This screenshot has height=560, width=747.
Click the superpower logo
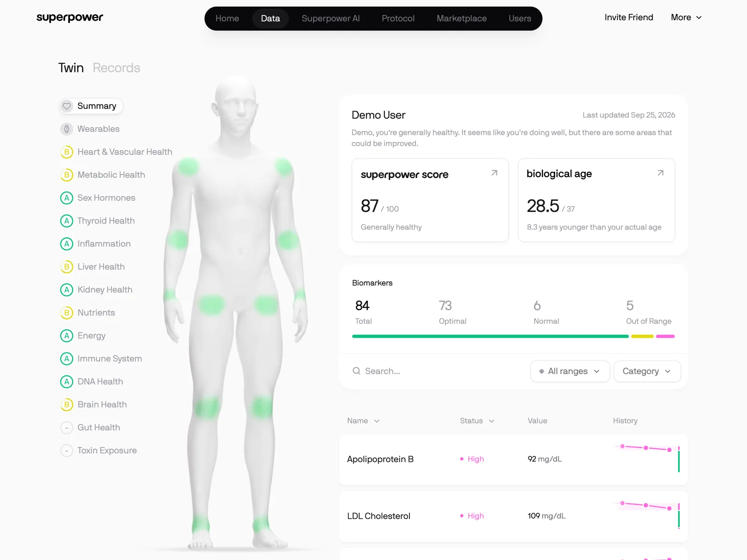[70, 18]
